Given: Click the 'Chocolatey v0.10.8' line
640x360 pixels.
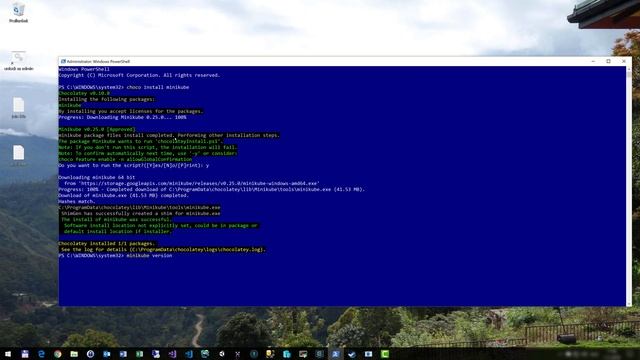Looking at the screenshot, I should (84, 93).
